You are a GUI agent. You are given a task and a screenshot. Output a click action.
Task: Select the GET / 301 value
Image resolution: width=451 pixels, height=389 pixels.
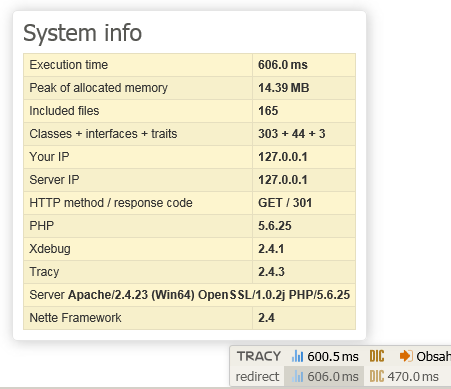(285, 203)
